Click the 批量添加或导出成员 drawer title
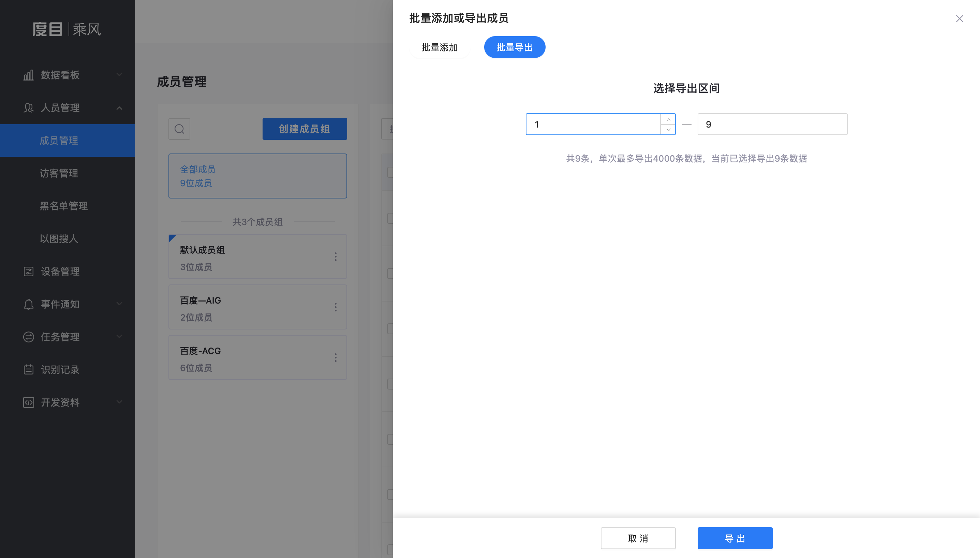Image resolution: width=980 pixels, height=558 pixels. tap(459, 18)
